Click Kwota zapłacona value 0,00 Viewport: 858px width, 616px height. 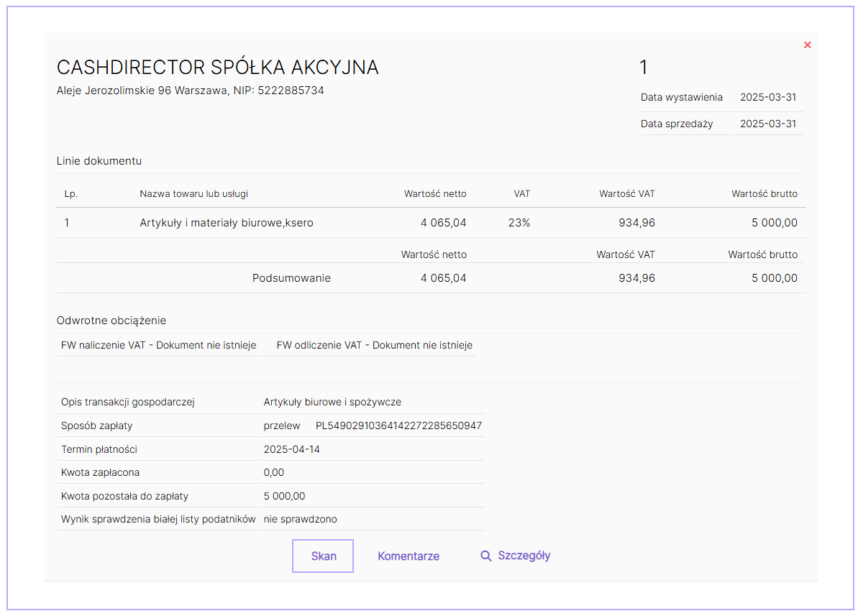pos(273,472)
